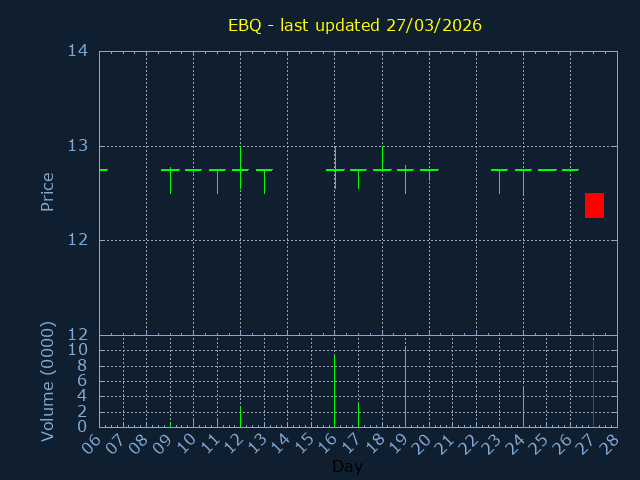Click the price tick label 14

click(x=77, y=51)
